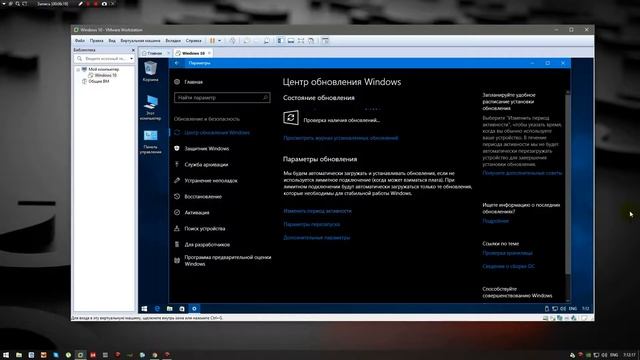
Task: Close the Windows 10 VM tab
Action: coord(209,53)
